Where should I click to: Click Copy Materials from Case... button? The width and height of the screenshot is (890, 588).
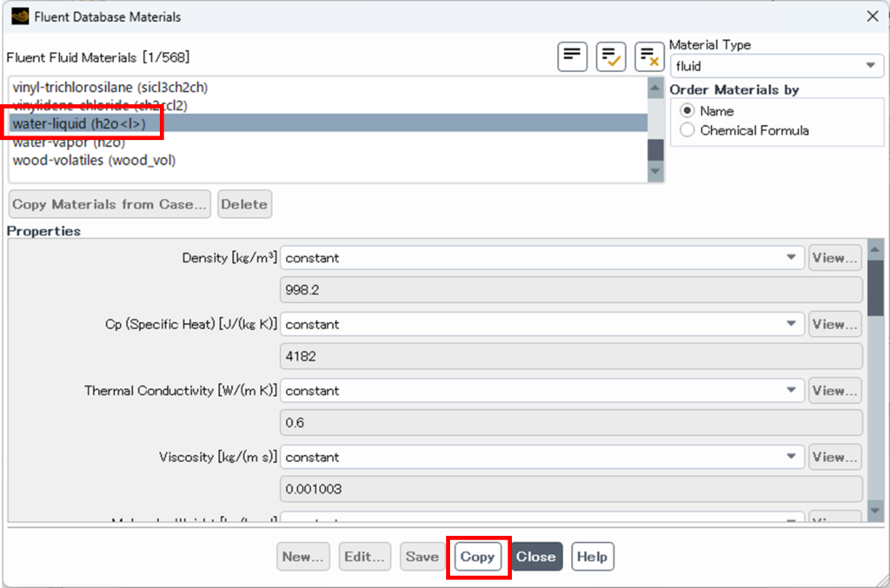tap(110, 204)
